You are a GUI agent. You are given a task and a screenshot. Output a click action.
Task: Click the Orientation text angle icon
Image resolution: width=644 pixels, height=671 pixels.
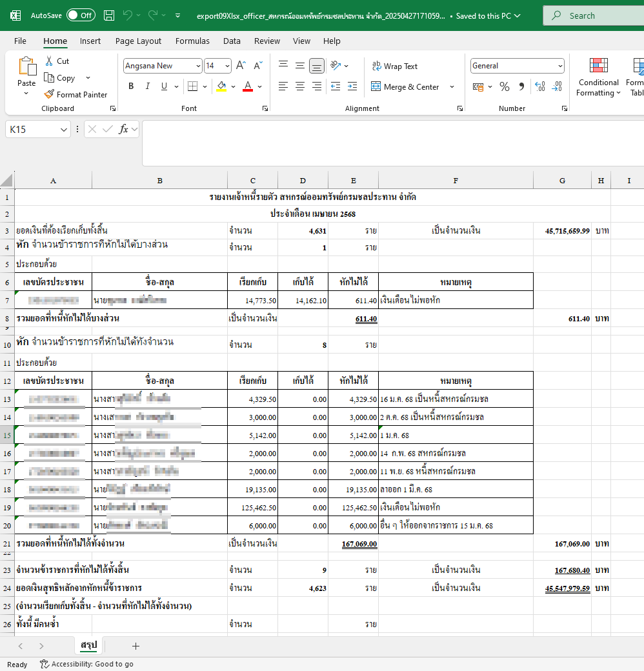[x=336, y=65]
